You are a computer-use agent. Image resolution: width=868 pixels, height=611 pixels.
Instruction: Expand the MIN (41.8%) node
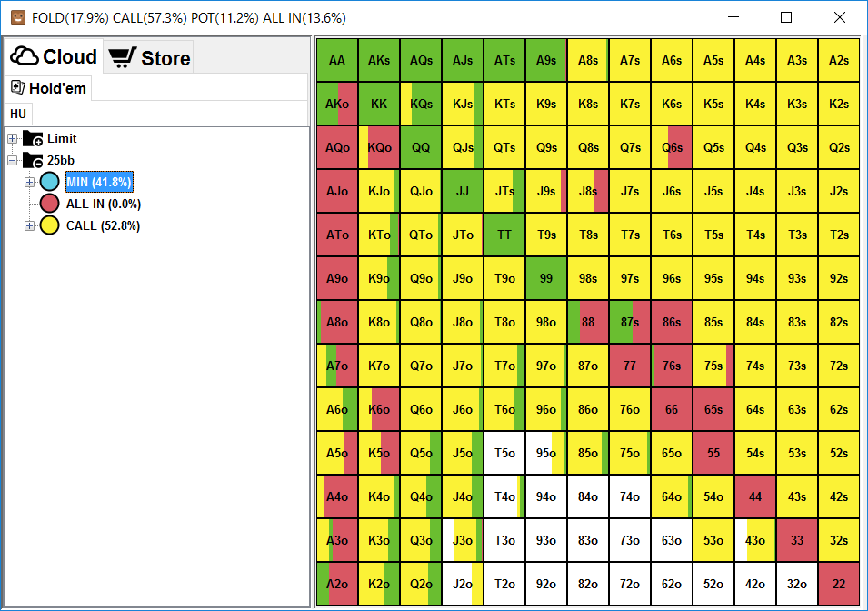pos(29,182)
